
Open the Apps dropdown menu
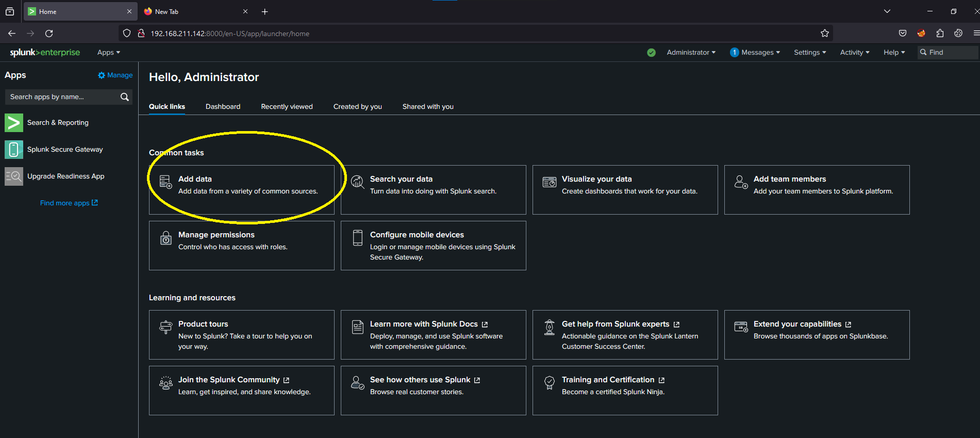click(x=108, y=53)
